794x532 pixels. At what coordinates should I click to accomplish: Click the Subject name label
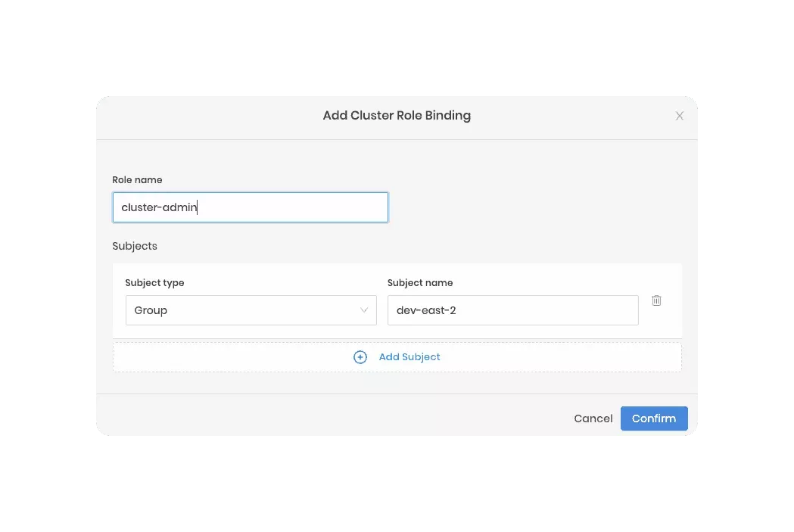420,283
